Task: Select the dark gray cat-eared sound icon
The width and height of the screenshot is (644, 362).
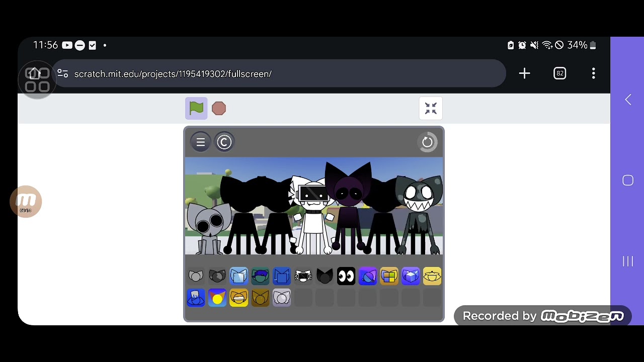Action: coord(217,276)
